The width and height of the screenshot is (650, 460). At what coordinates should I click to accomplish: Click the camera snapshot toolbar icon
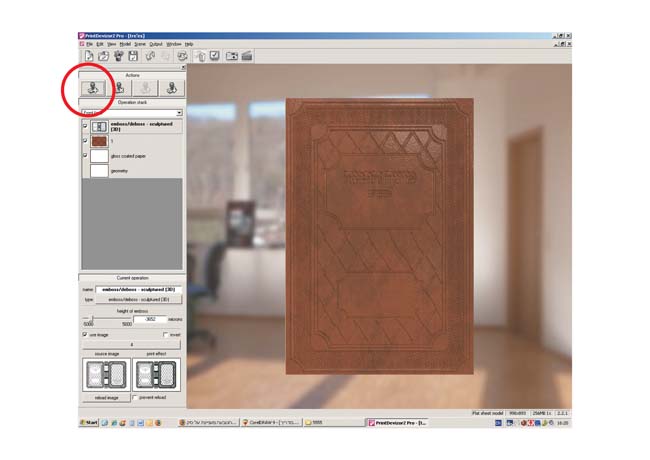[232, 56]
